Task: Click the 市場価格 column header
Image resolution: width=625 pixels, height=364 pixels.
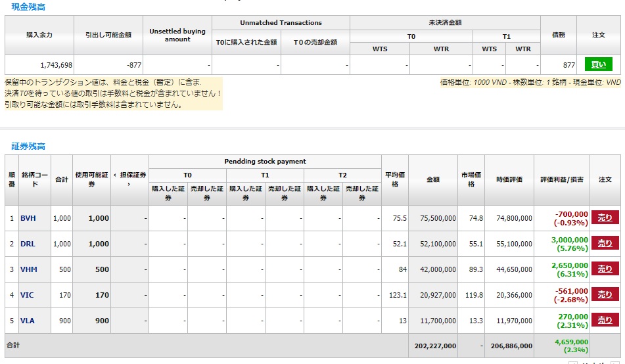Action: point(471,179)
